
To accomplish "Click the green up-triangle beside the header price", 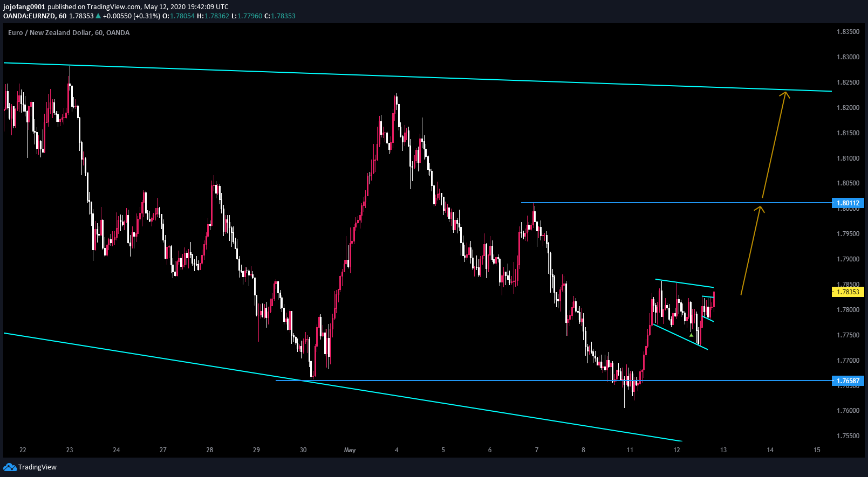I will click(98, 16).
